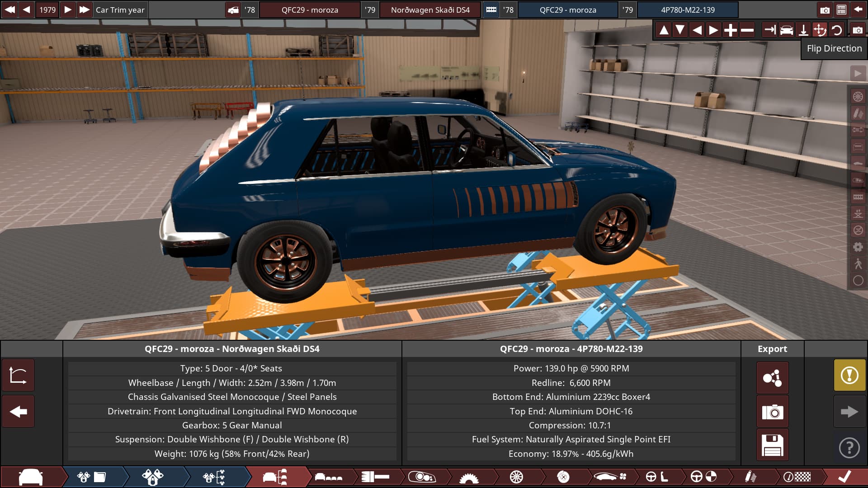868x488 pixels.
Task: Toggle suspension spring visibility icon
Action: click(858, 113)
